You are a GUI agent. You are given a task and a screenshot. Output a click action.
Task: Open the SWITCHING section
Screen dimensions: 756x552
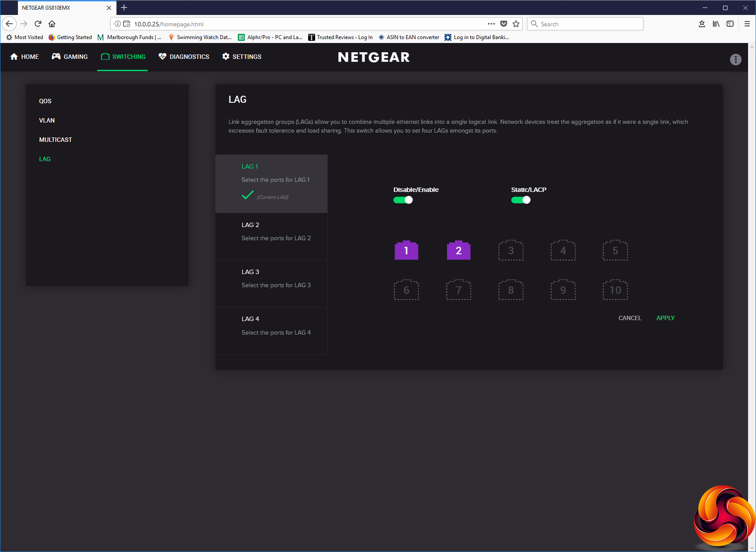[x=123, y=57]
